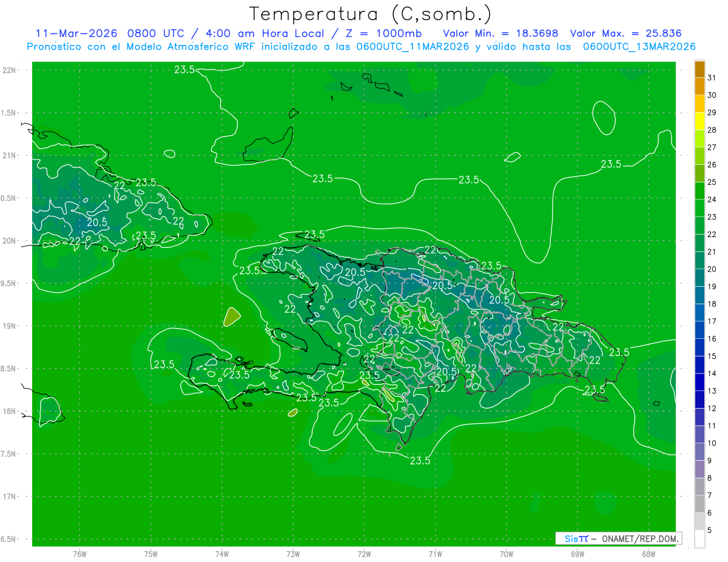The height and width of the screenshot is (562, 728).
Task: Click the "ONAMET/REP.DOM." credit text
Action: [640, 538]
